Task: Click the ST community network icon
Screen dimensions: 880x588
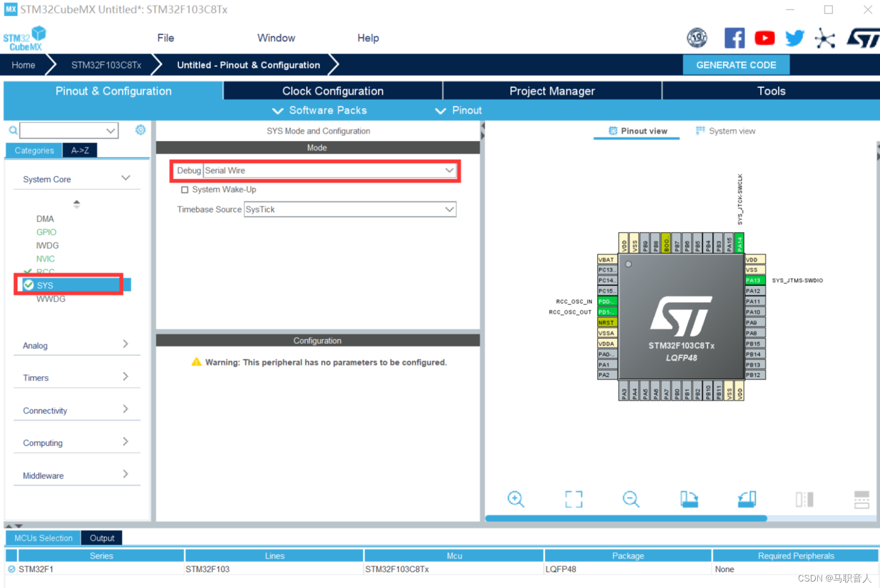Action: click(x=825, y=38)
